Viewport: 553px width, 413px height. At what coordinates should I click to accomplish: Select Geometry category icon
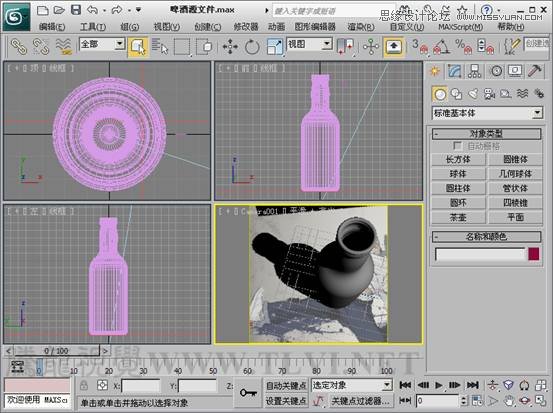tap(439, 94)
